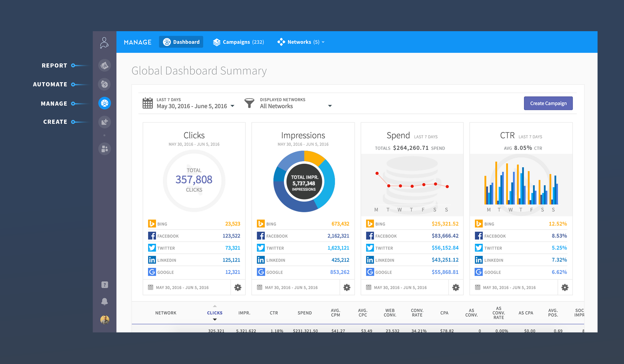Open the Report section in sidebar
The image size is (624, 364).
[104, 66]
